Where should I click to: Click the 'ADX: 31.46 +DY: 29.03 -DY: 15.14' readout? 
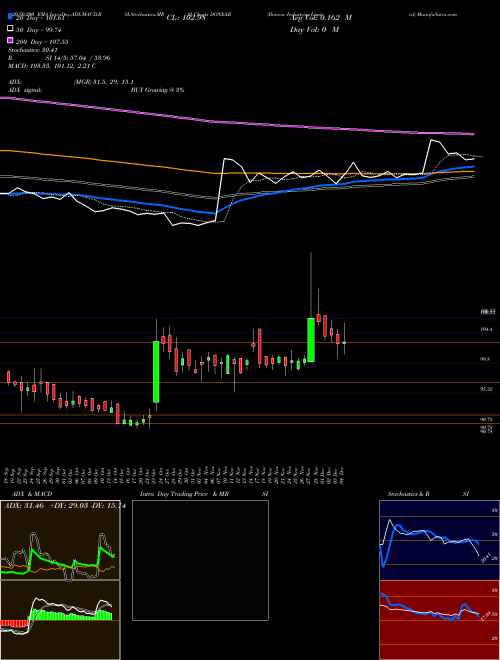point(64,506)
